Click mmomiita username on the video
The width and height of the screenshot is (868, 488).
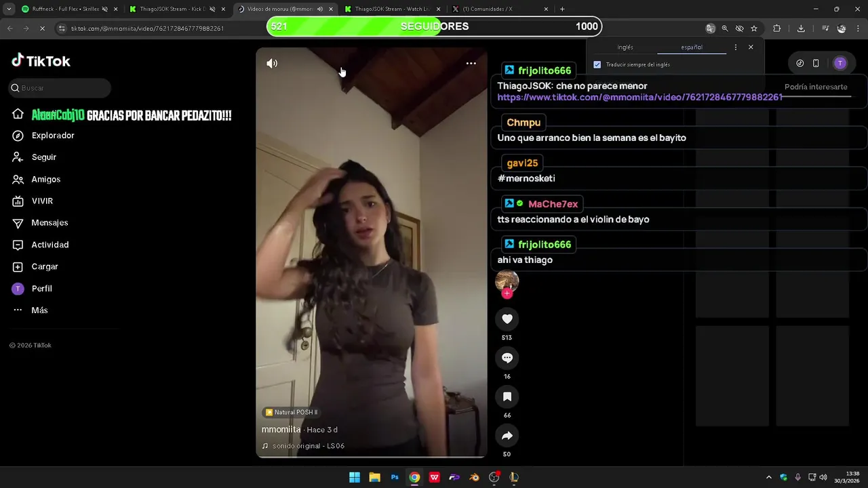coord(281,430)
